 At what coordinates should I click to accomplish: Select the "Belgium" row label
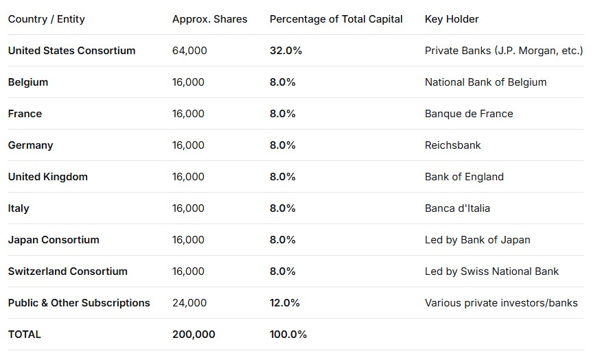pos(28,82)
